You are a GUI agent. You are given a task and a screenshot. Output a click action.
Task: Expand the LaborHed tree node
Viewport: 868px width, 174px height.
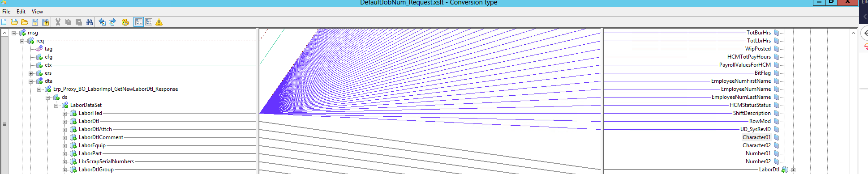click(x=65, y=114)
